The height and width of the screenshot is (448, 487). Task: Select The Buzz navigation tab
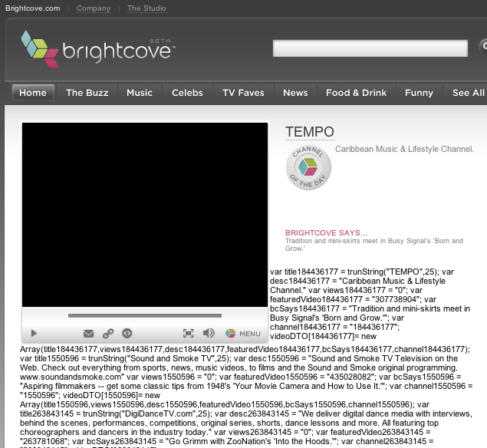click(x=87, y=93)
